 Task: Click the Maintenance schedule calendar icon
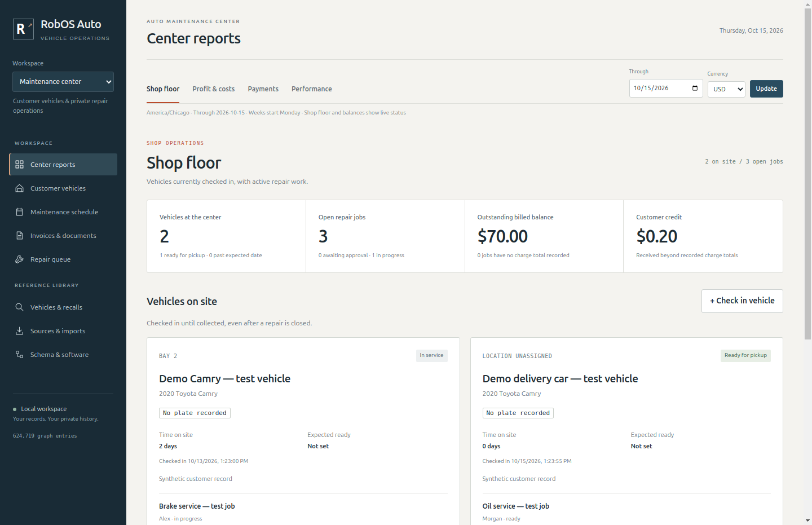(x=19, y=212)
